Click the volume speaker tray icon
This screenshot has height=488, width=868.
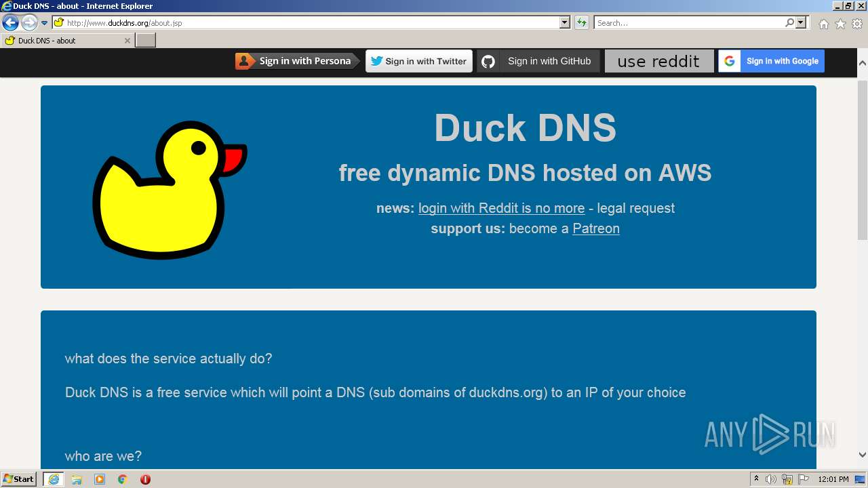(771, 479)
